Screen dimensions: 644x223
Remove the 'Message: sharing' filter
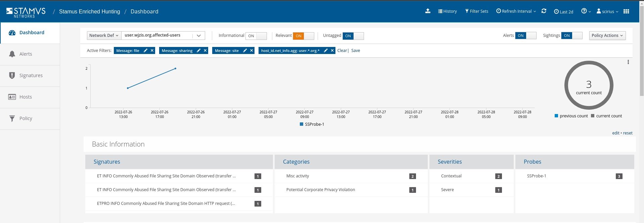coord(205,51)
